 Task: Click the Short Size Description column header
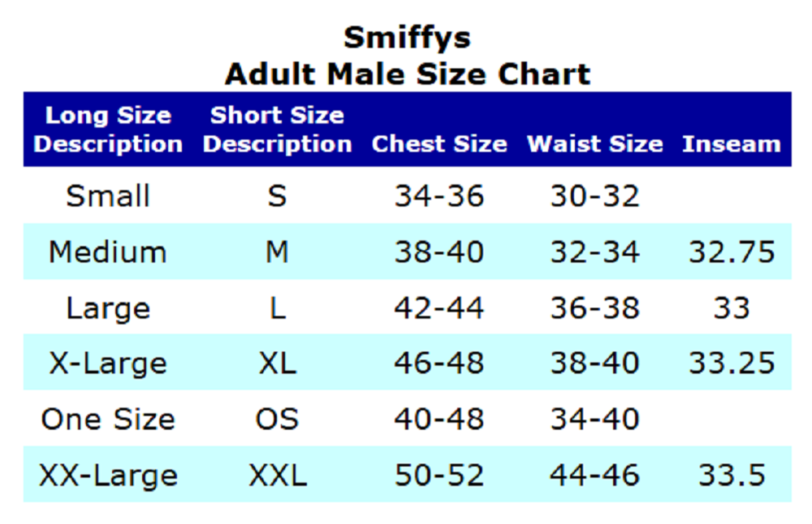(277, 129)
